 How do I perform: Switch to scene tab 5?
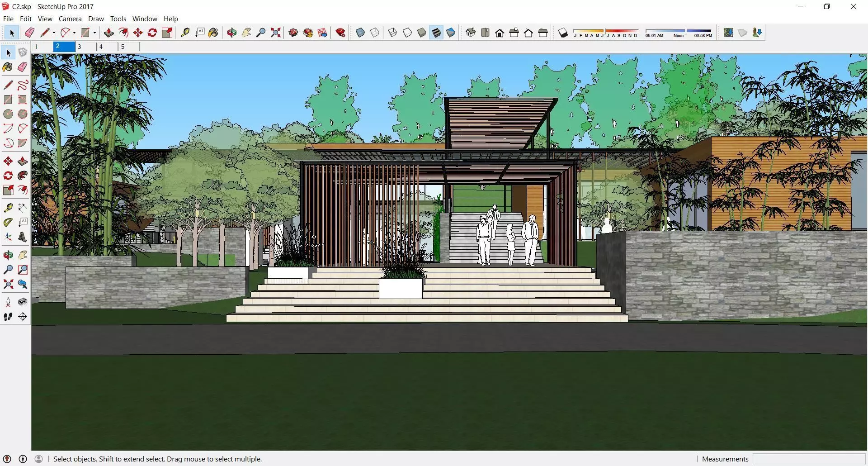129,47
